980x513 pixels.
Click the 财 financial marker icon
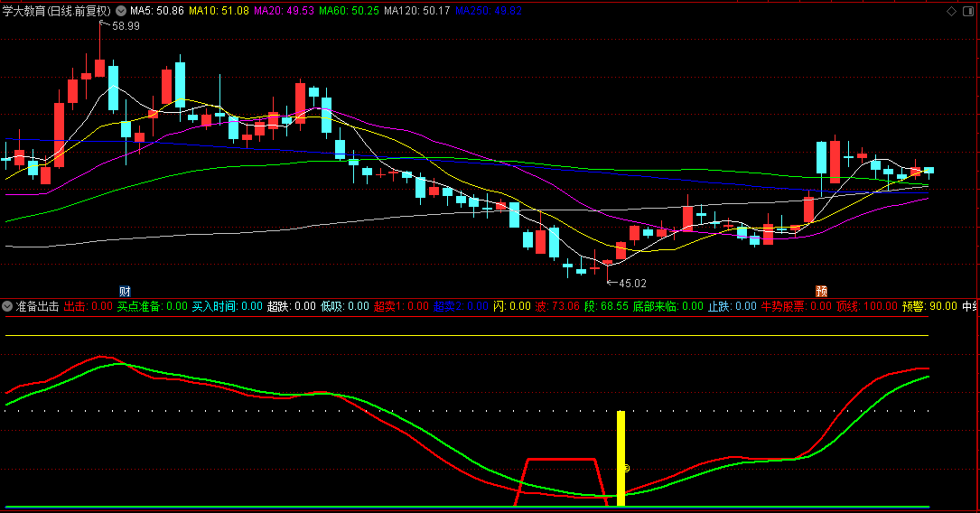pos(125,291)
